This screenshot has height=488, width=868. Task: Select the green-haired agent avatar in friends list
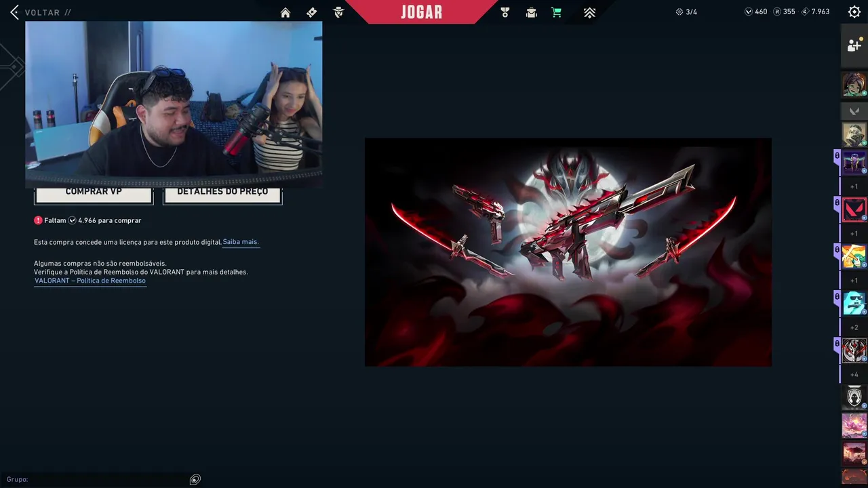click(854, 85)
